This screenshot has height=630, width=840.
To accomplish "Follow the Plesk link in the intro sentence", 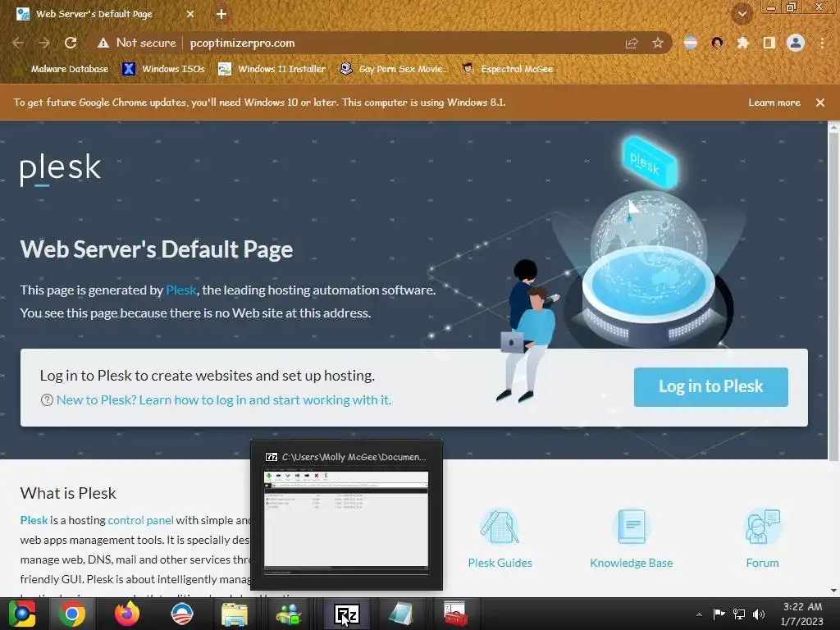I will [x=181, y=290].
